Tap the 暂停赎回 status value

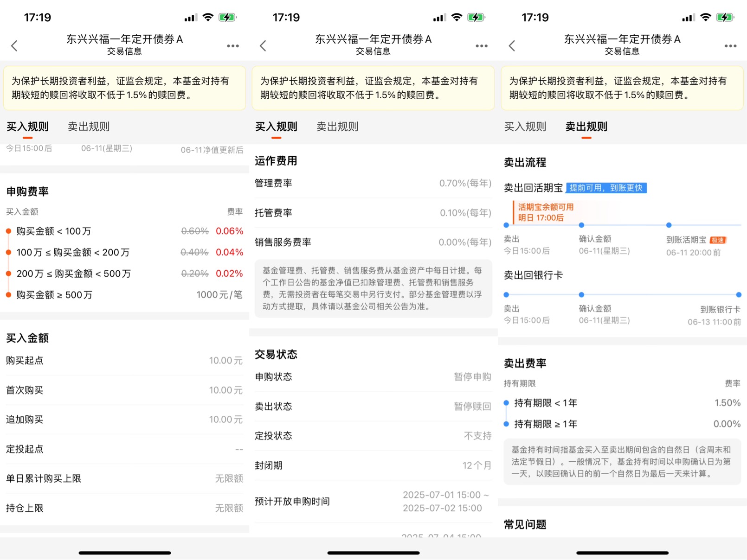click(472, 407)
